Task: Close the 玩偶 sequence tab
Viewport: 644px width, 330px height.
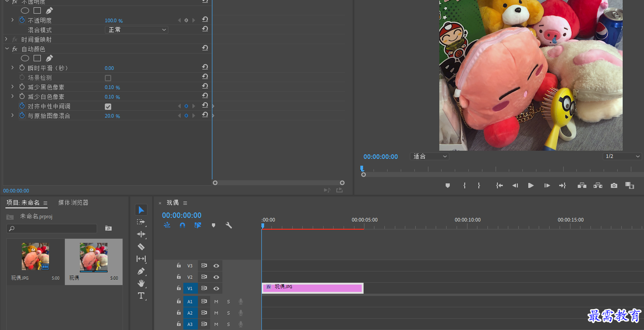Action: click(x=160, y=203)
